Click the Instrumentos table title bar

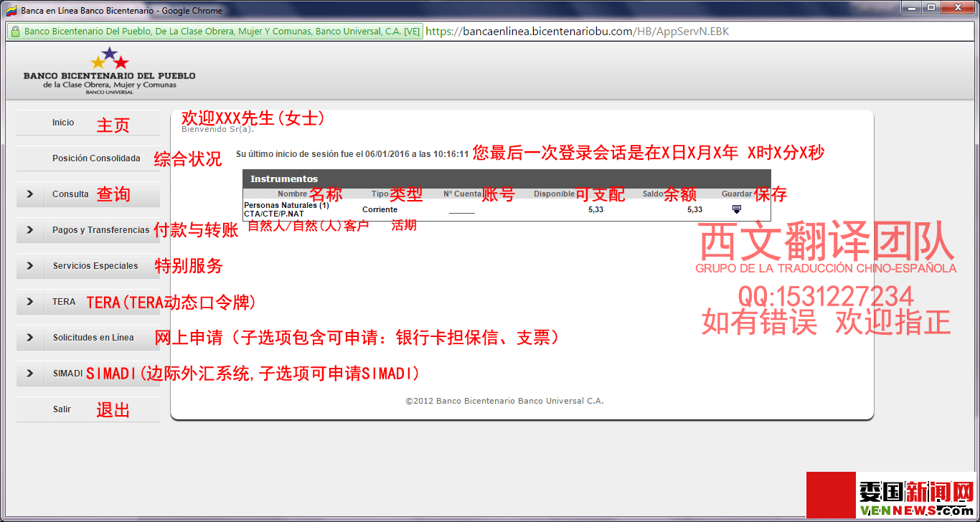click(x=507, y=179)
